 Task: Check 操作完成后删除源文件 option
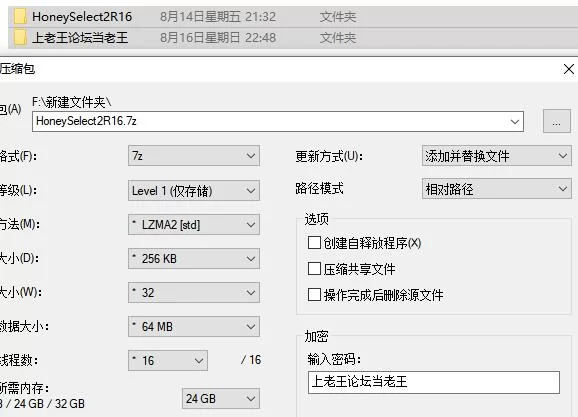314,295
